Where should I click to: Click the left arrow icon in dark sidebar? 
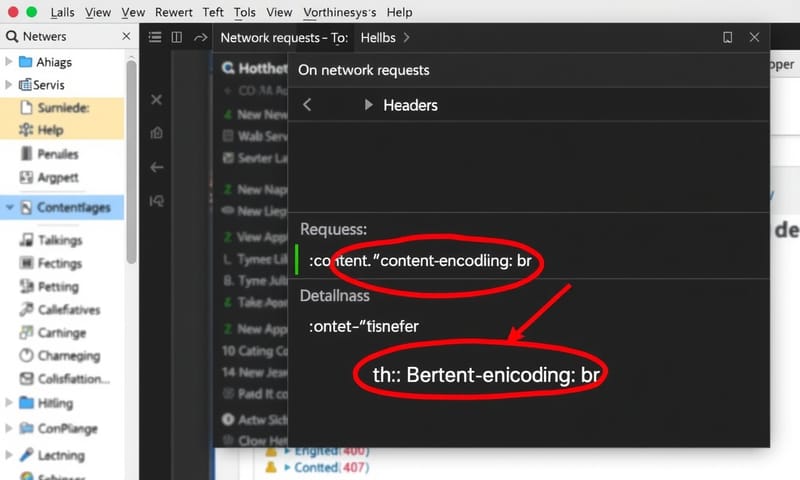[157, 167]
